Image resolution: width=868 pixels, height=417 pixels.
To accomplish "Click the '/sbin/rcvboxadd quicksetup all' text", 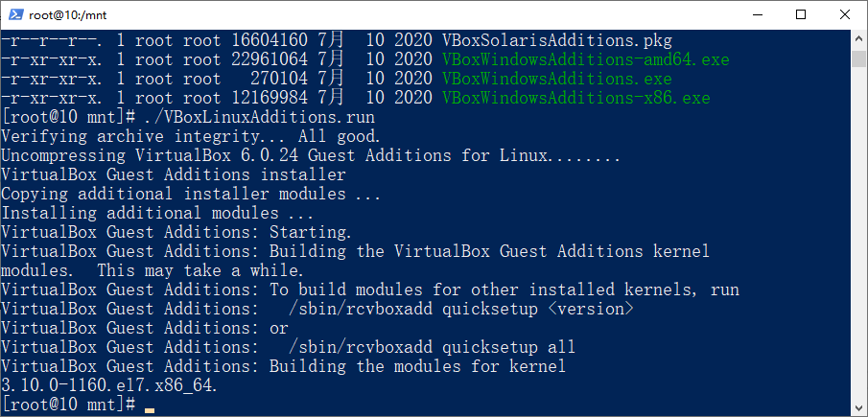I will click(x=432, y=347).
